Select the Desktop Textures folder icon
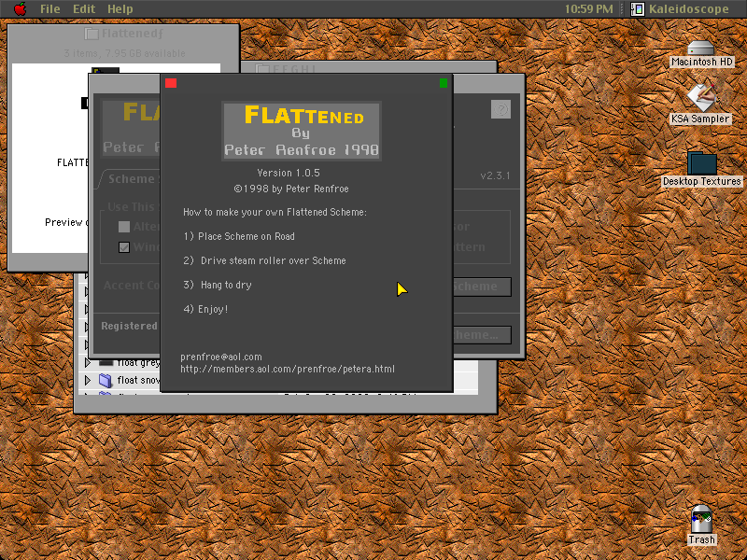747x560 pixels. pyautogui.click(x=702, y=163)
